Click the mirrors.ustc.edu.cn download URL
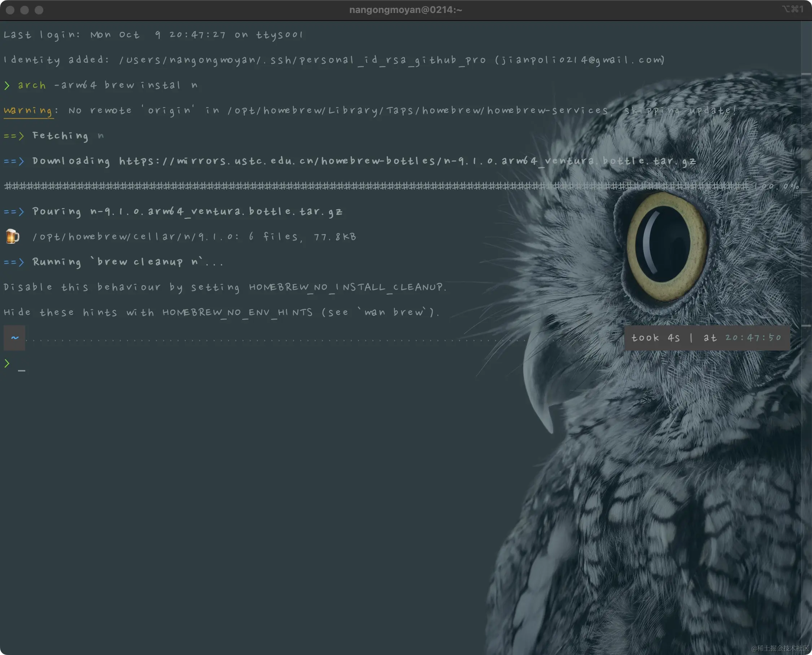The height and width of the screenshot is (655, 812). 407,161
